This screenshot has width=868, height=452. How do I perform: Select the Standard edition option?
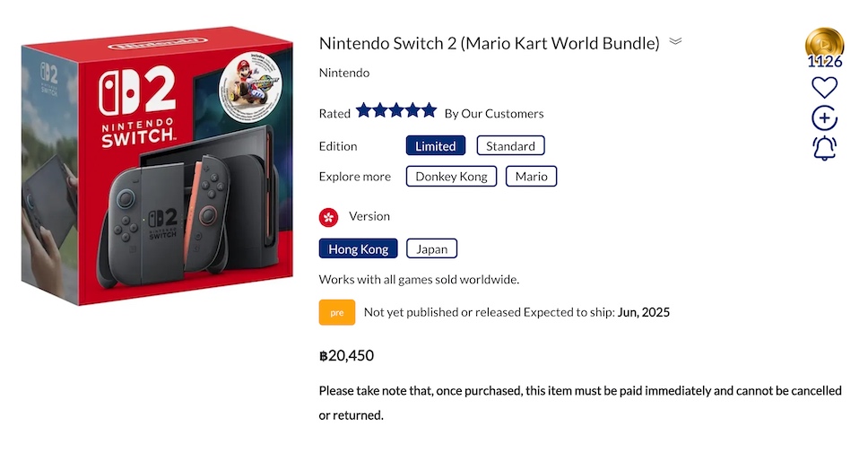(x=510, y=146)
